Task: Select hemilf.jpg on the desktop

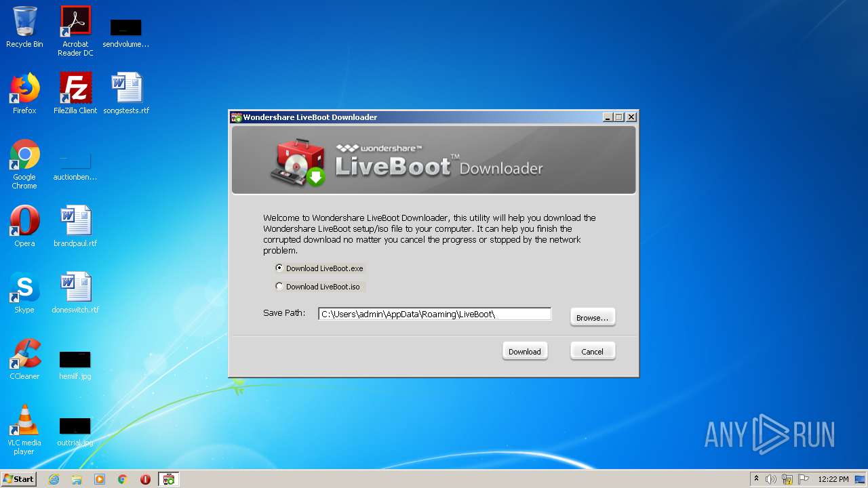Action: click(75, 364)
